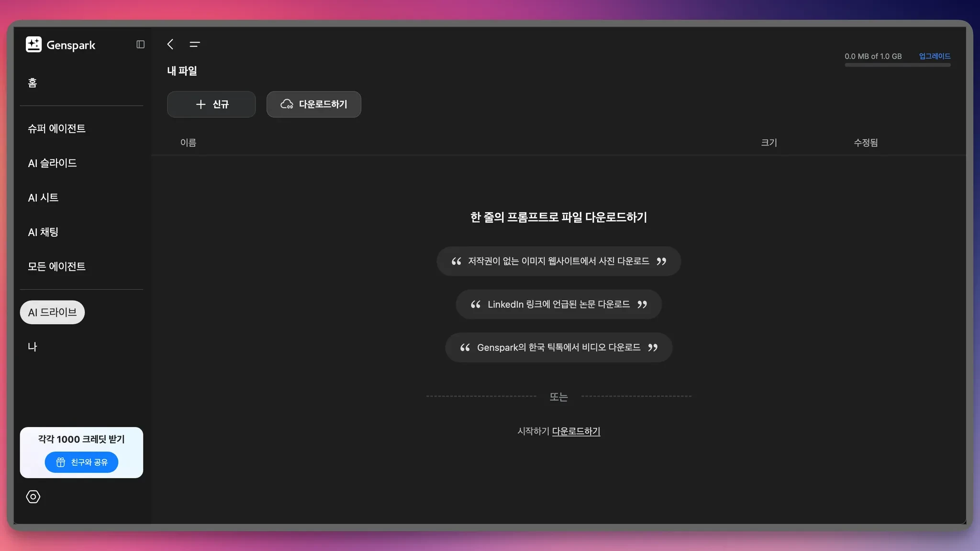
Task: Show 모든 에이전트 list
Action: coord(56,266)
